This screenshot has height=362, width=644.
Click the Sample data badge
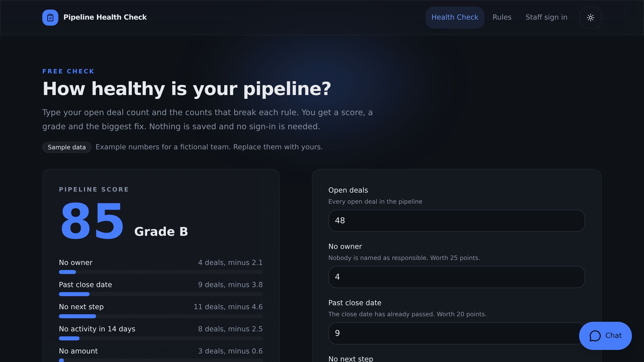[67, 147]
